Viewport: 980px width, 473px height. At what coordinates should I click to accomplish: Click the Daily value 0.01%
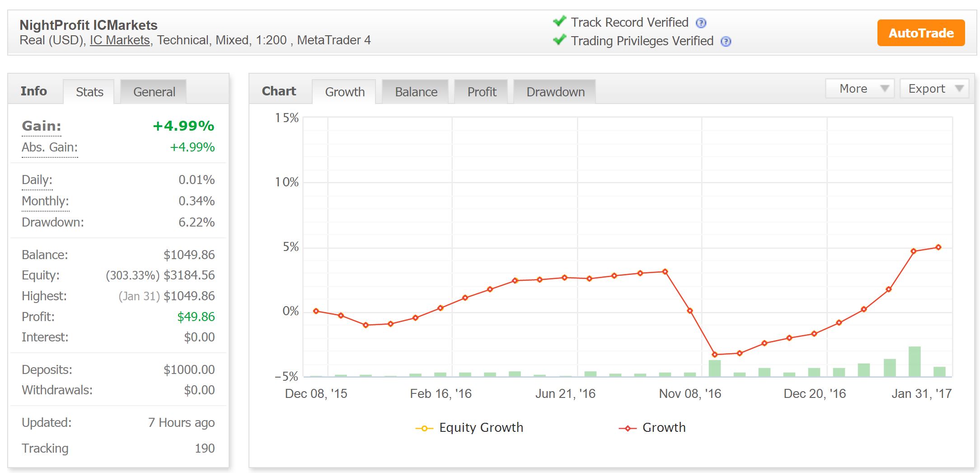tap(197, 180)
